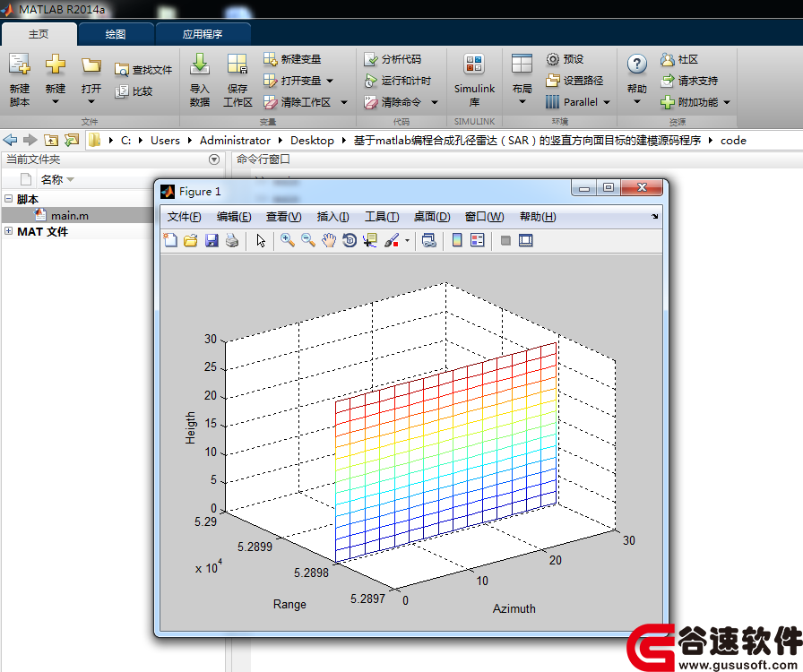Viewport: 803px width, 672px height.
Task: Click Administrator in the address path
Action: point(235,141)
